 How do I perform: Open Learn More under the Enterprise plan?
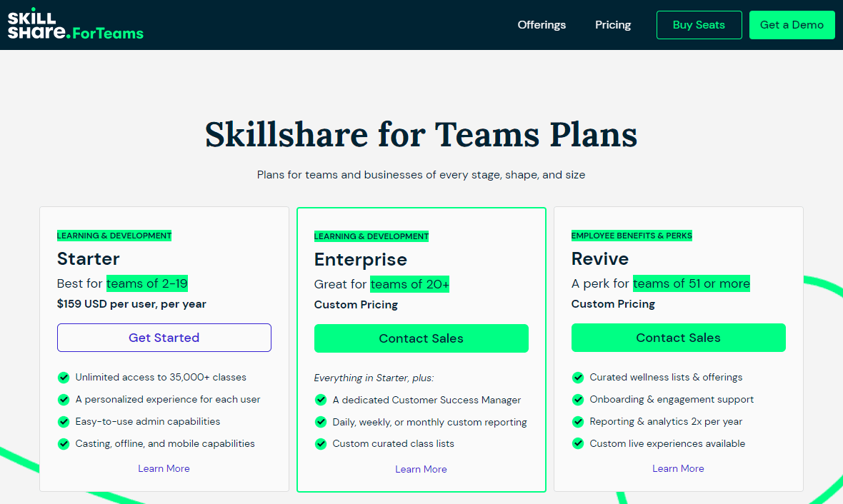421,469
